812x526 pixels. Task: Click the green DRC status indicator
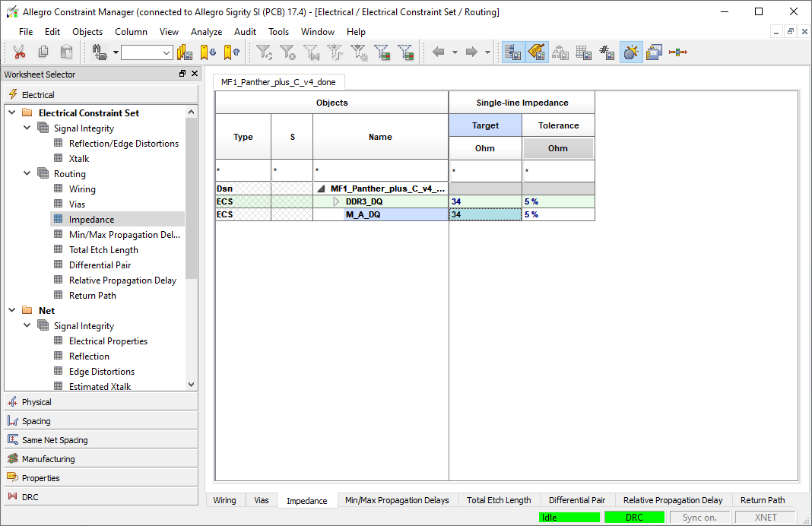pyautogui.click(x=634, y=518)
